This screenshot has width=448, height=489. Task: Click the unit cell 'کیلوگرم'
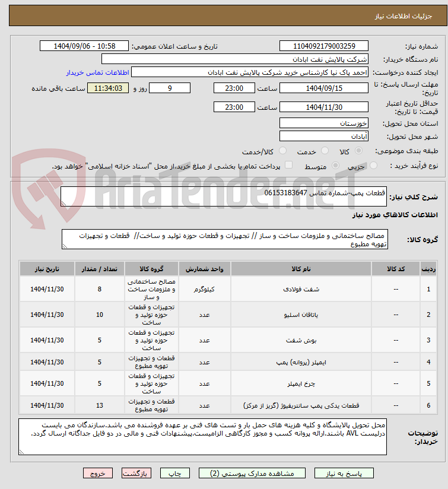(205, 289)
